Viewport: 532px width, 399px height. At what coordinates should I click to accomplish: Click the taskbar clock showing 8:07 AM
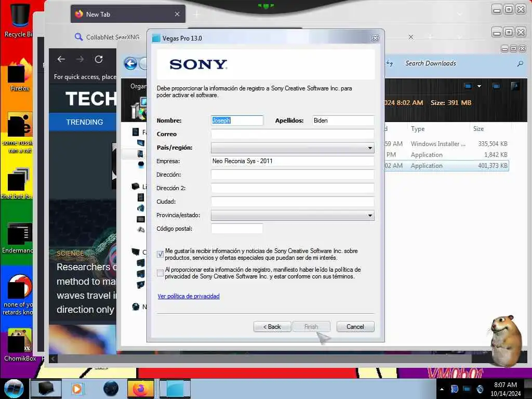point(506,389)
